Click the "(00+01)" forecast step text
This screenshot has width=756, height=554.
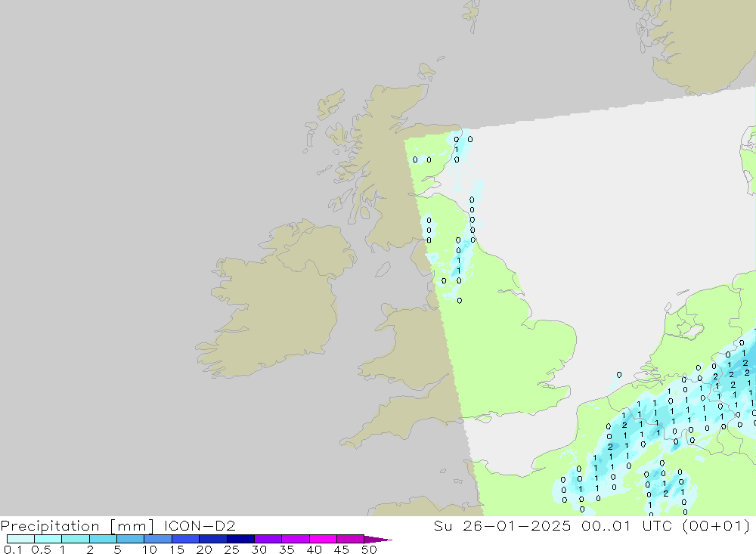point(717,525)
